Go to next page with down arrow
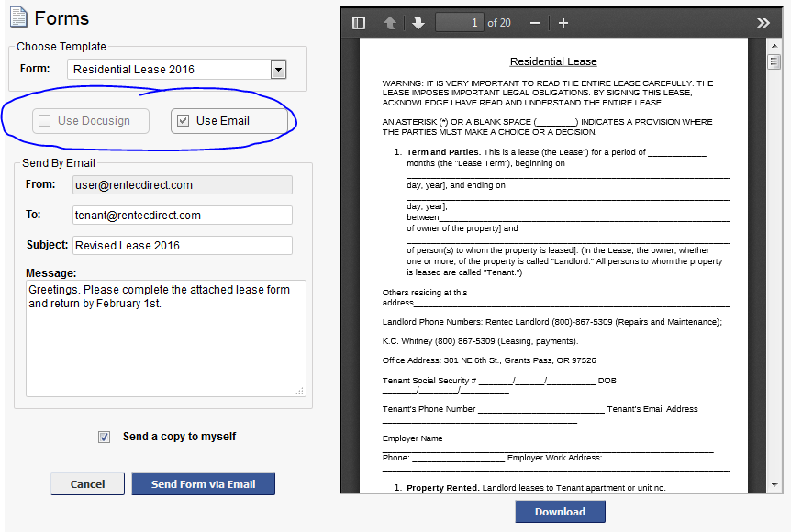The width and height of the screenshot is (791, 532). (418, 22)
